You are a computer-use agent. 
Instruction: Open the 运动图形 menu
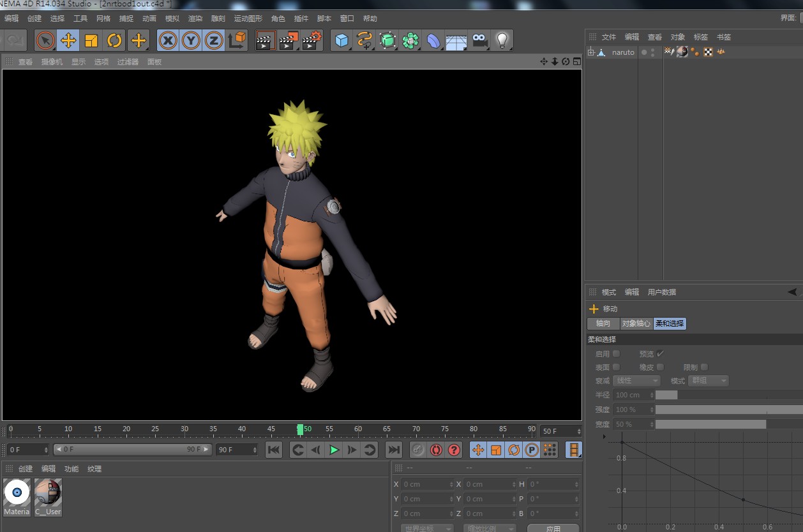tap(248, 18)
